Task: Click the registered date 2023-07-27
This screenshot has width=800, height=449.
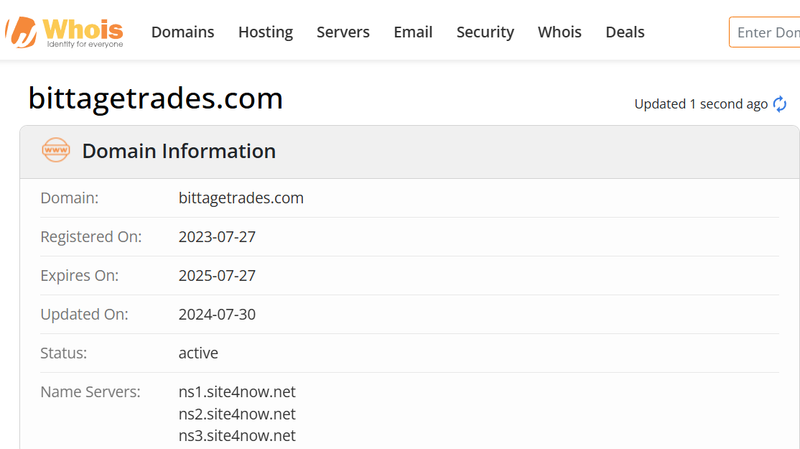Action: pos(217,237)
